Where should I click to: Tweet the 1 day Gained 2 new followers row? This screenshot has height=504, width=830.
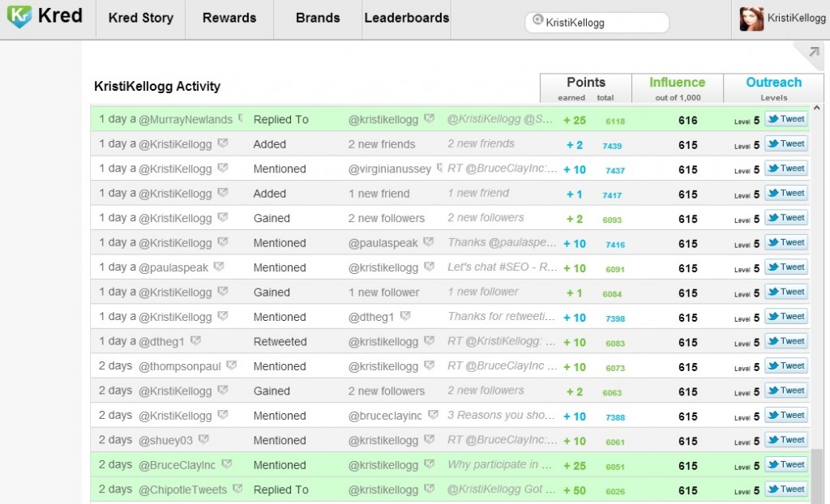786,218
